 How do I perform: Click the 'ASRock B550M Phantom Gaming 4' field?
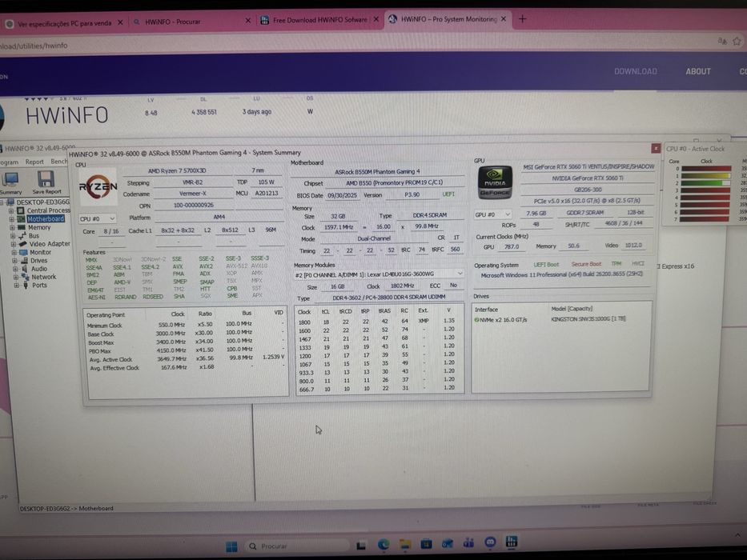tap(377, 172)
